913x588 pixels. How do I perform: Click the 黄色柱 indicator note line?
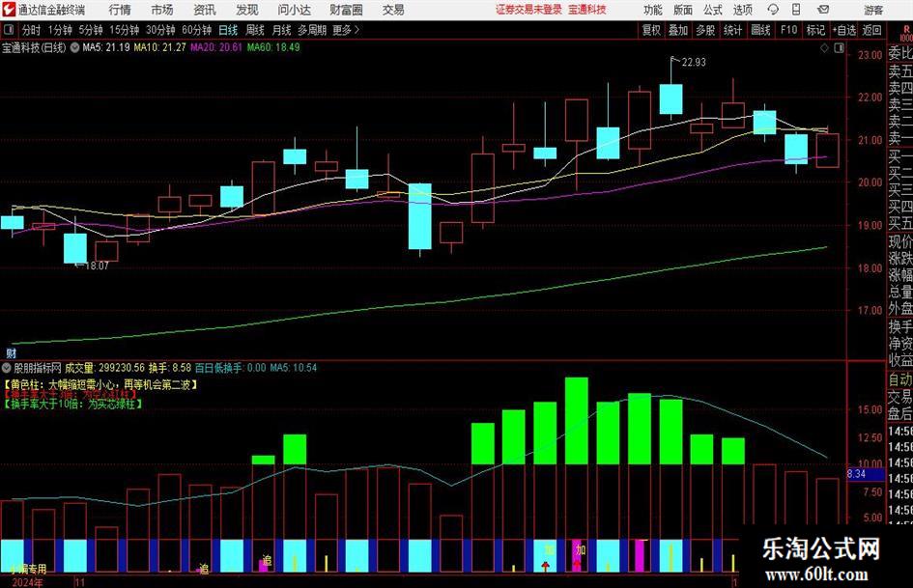(x=100, y=385)
